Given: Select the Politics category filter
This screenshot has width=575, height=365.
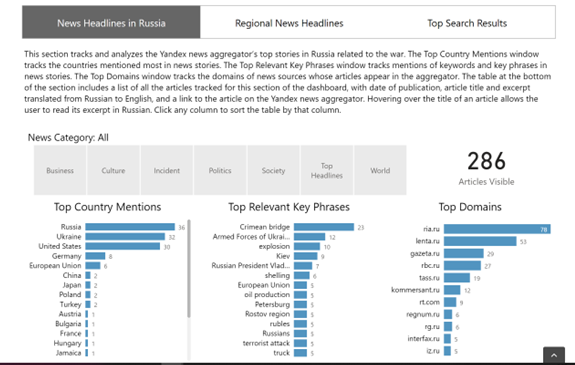Looking at the screenshot, I should (220, 170).
